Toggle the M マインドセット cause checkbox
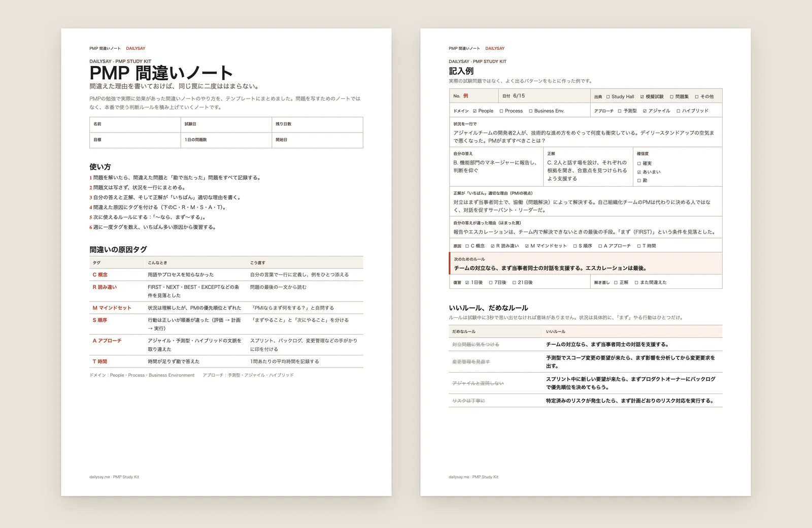This screenshot has width=812, height=528. click(527, 246)
